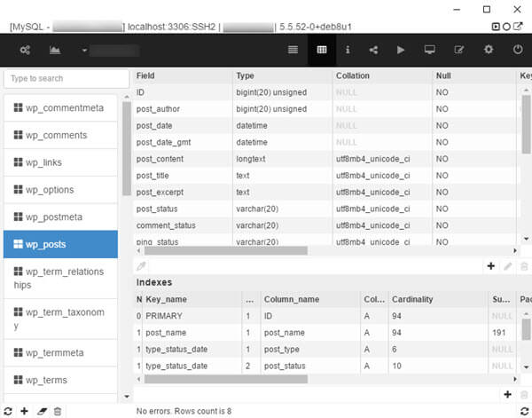Click the title bar circle icon
532x418 pixels.
pos(506,27)
